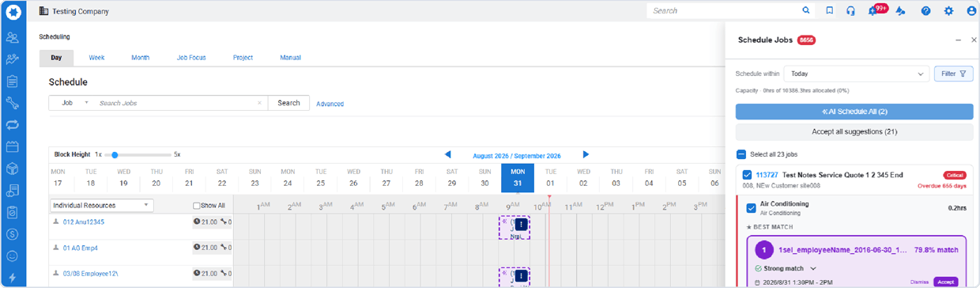The image size is (980, 288).
Task: Open the smiley face icon in sidebar
Action: click(13, 256)
